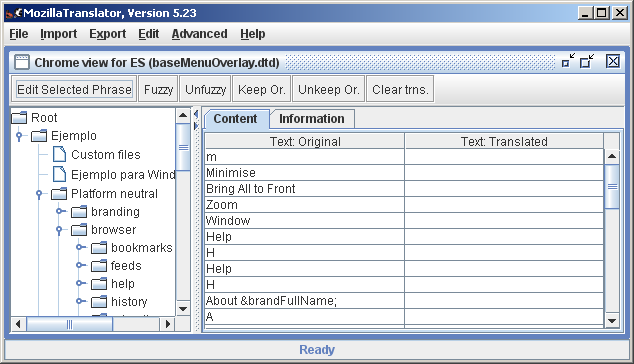634x364 pixels.
Task: Click the Clear trns. button
Action: [x=400, y=89]
